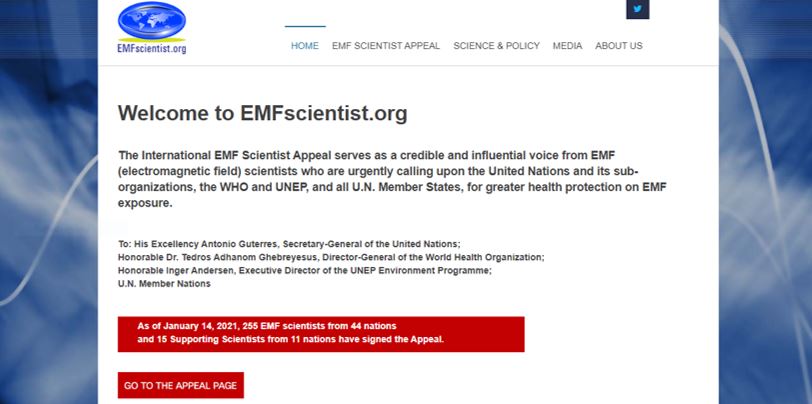Click the blue wave background on the right
The width and height of the screenshot is (812, 404).
click(765, 202)
